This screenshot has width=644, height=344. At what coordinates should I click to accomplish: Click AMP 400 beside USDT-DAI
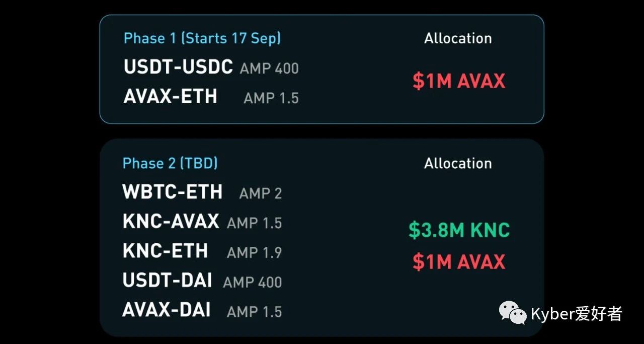[x=253, y=282]
